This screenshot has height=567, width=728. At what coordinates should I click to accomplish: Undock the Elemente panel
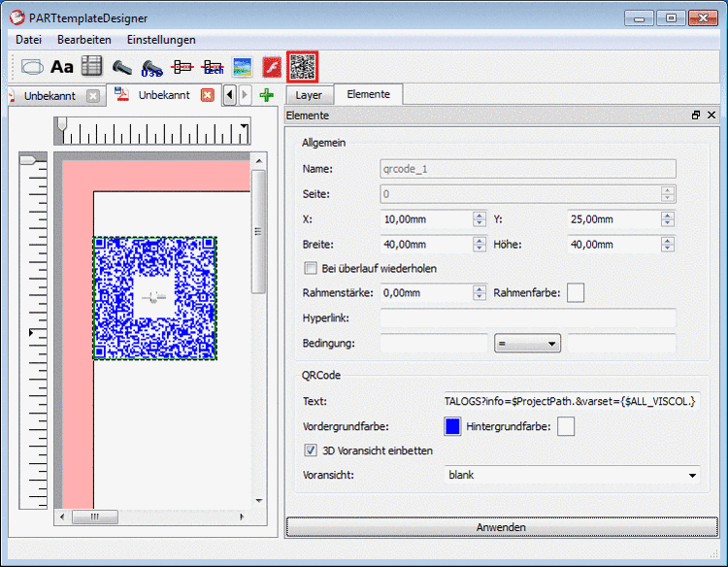pyautogui.click(x=696, y=116)
